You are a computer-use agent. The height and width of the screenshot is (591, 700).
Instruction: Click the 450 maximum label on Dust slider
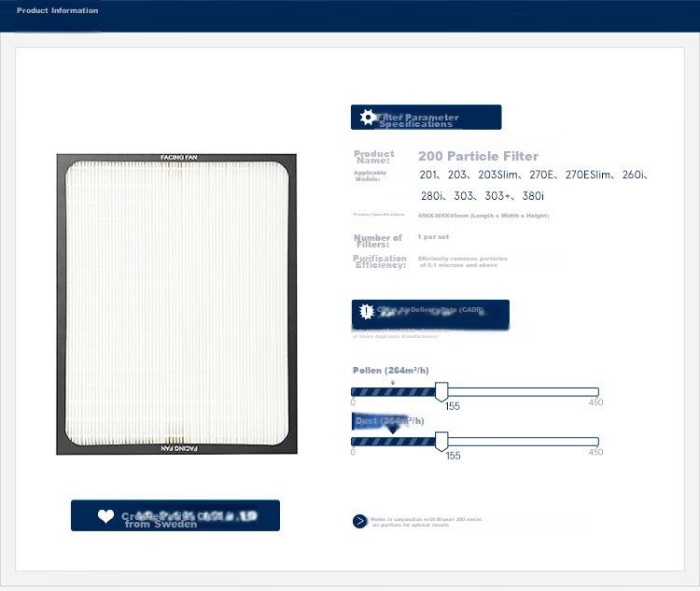pyautogui.click(x=595, y=452)
